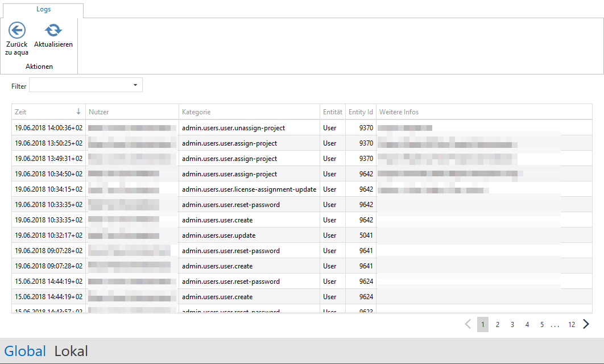Screen dimensions: 604x364
Task: Select the license-assignment-update log entry
Action: click(x=249, y=189)
